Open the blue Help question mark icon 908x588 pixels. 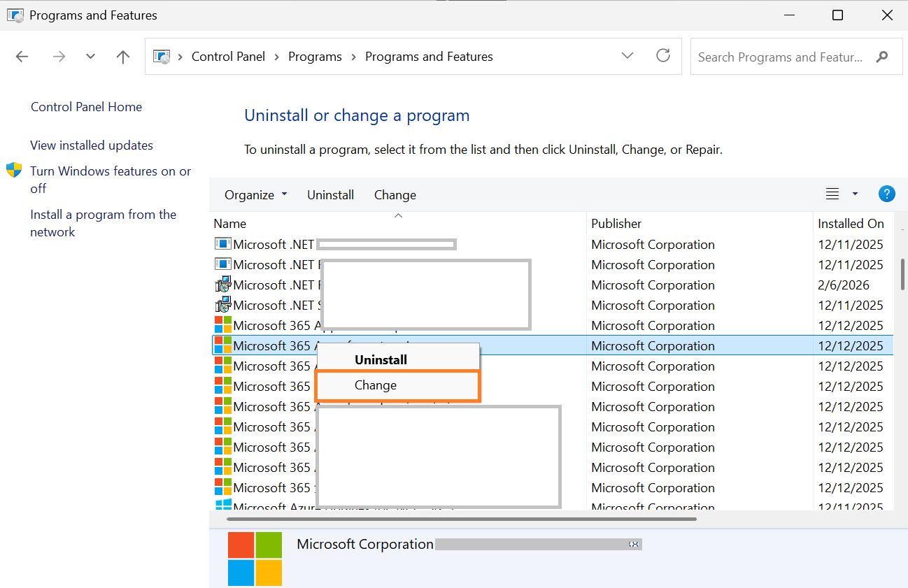(886, 194)
